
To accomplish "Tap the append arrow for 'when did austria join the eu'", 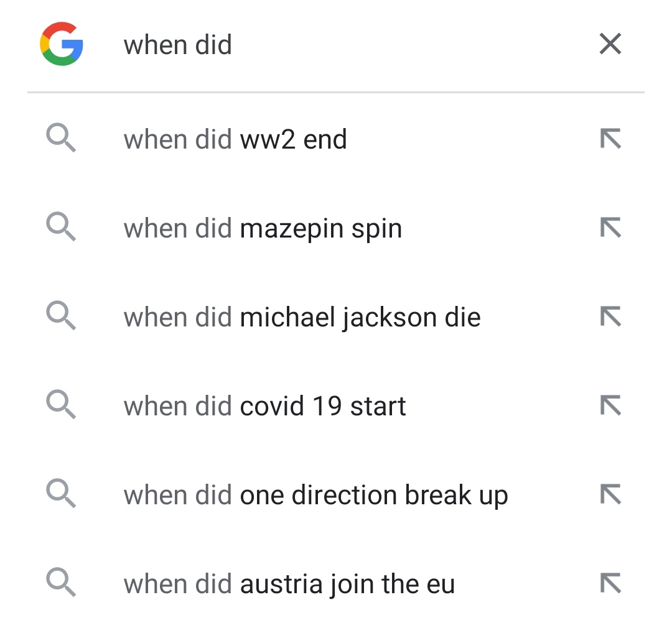I will click(611, 583).
